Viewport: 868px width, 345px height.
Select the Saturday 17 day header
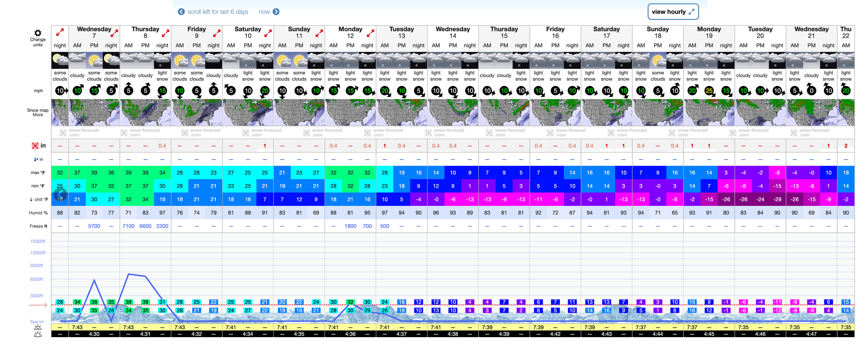606,33
